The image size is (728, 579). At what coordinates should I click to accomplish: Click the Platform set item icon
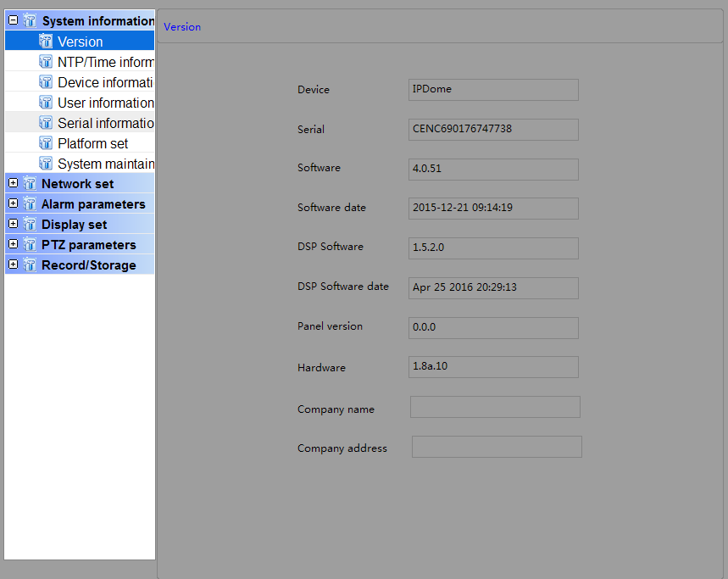coord(46,143)
